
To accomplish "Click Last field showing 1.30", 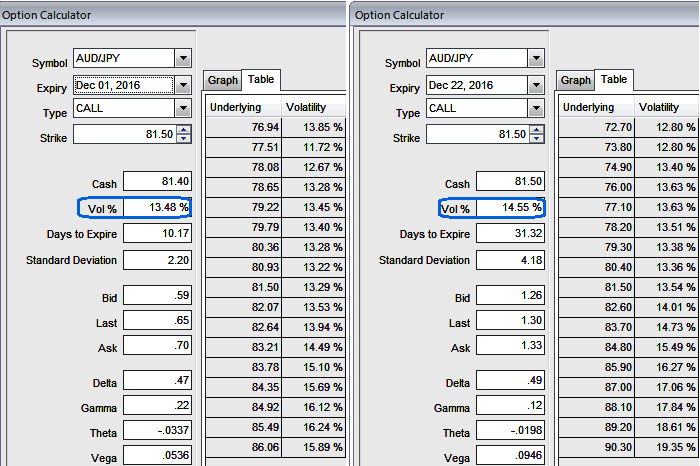I will click(x=511, y=320).
